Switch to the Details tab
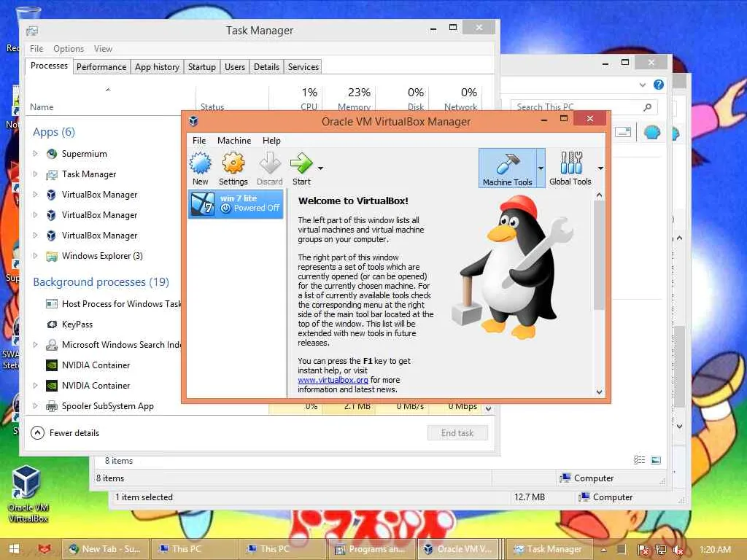Image resolution: width=747 pixels, height=560 pixels. (266, 67)
